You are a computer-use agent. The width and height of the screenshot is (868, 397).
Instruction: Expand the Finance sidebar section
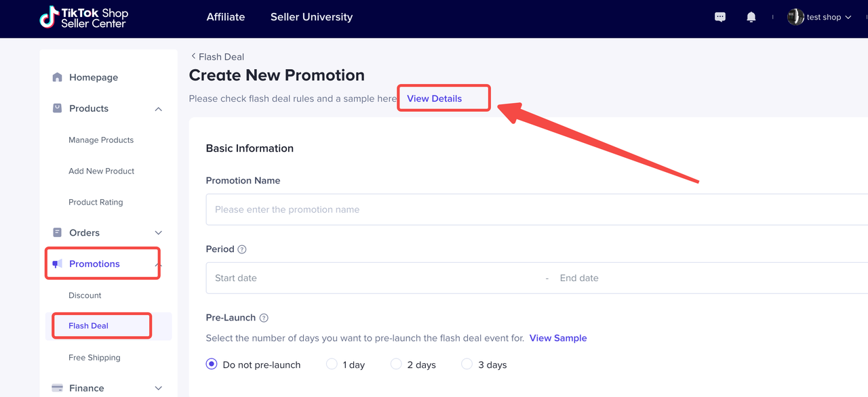click(159, 388)
